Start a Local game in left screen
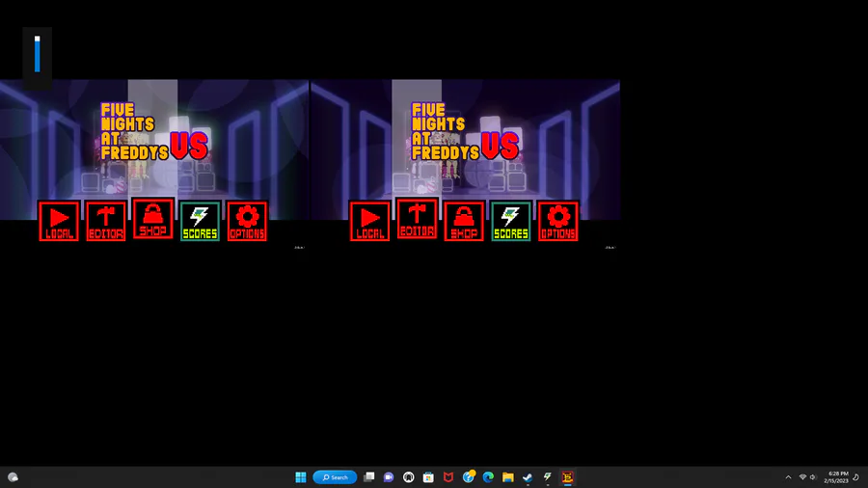Image resolution: width=868 pixels, height=488 pixels. (59, 221)
